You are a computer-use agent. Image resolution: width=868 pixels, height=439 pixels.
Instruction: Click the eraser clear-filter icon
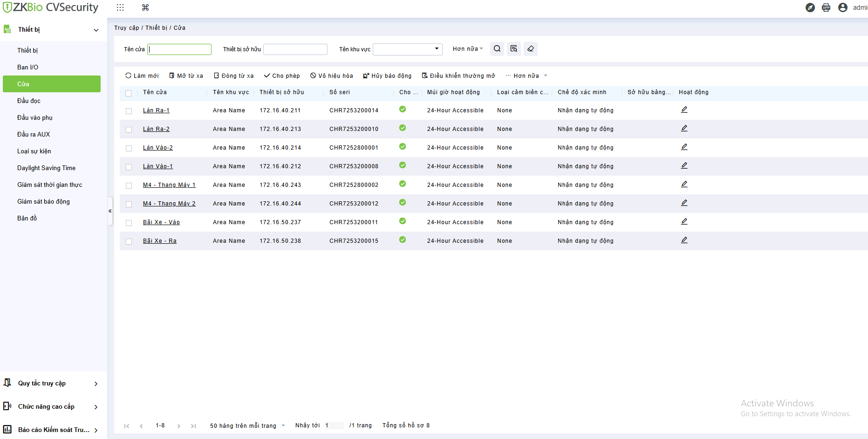(531, 49)
